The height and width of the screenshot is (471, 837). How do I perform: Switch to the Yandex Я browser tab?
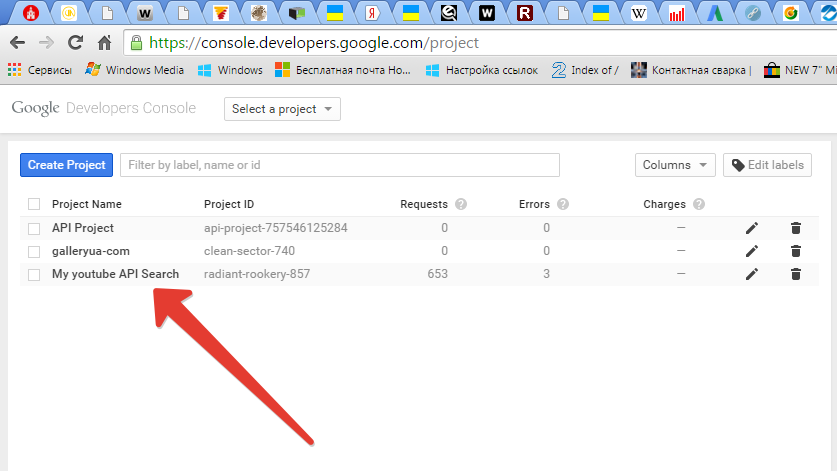[373, 13]
